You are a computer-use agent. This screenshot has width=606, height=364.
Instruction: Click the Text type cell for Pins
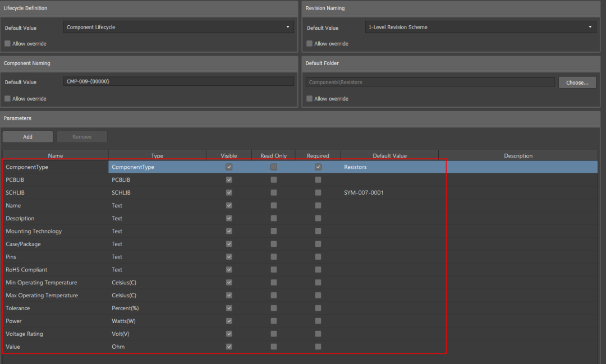tap(157, 256)
